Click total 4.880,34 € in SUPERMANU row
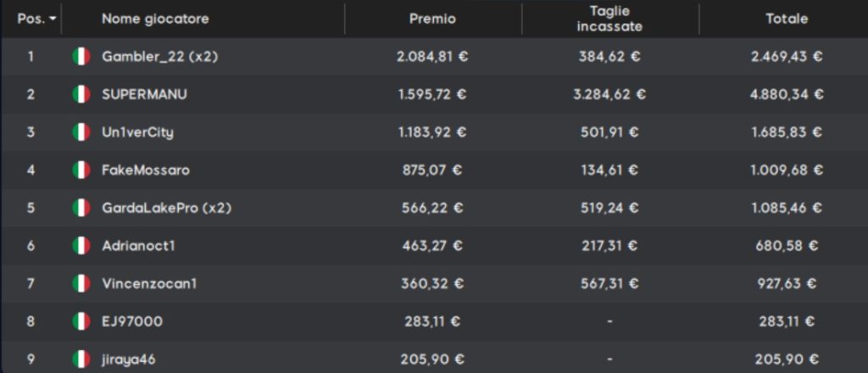The width and height of the screenshot is (868, 373). pos(787,95)
